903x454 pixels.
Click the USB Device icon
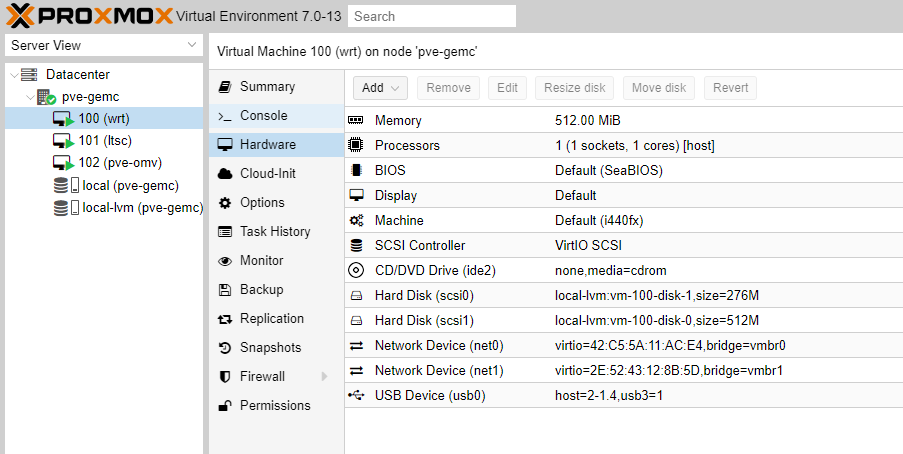pyautogui.click(x=356, y=395)
